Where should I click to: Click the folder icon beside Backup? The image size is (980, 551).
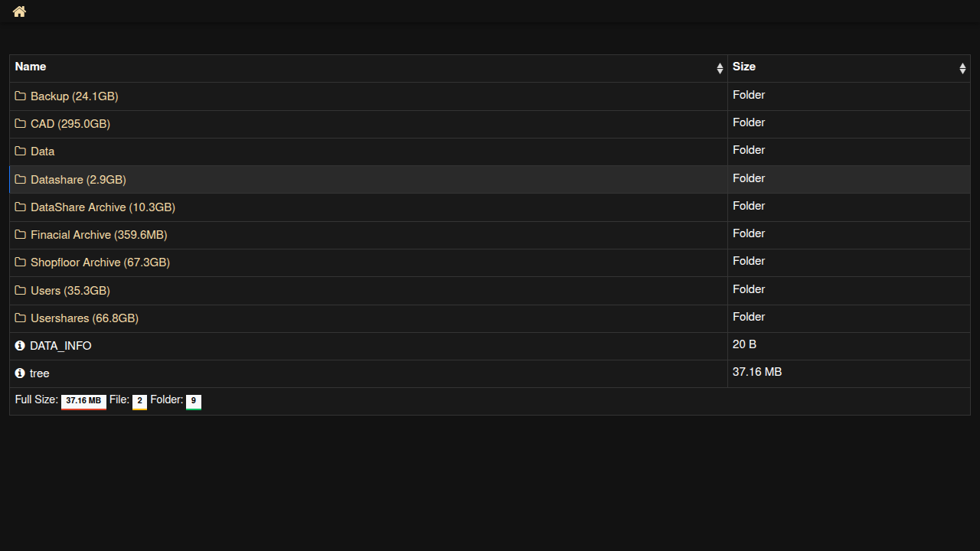pos(21,96)
